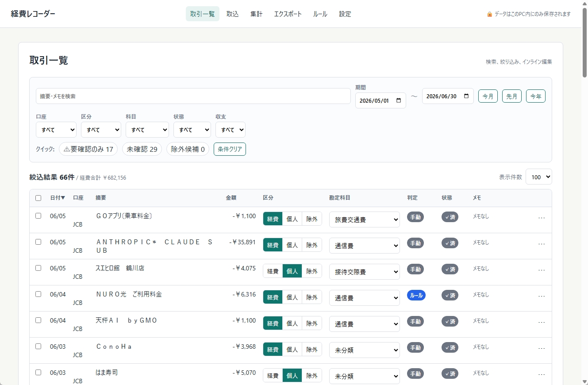This screenshot has width=588, height=385.
Task: Set はま寿司 row to 経費
Action: [273, 376]
